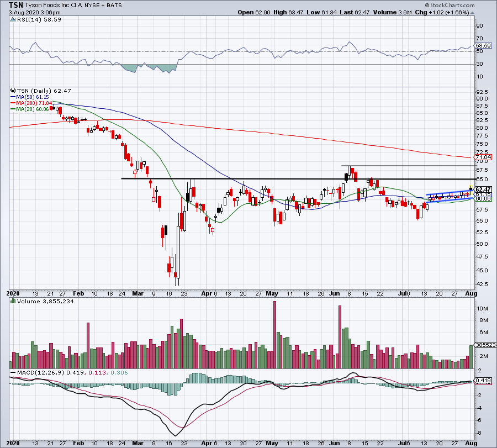
Task: Click the 60.06 MA(20) price axis tag
Action: [x=483, y=198]
